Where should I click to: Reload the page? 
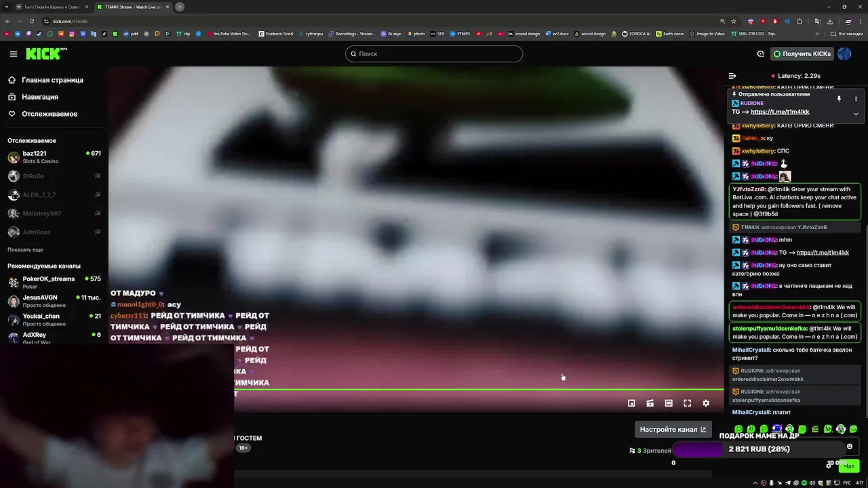(33, 21)
